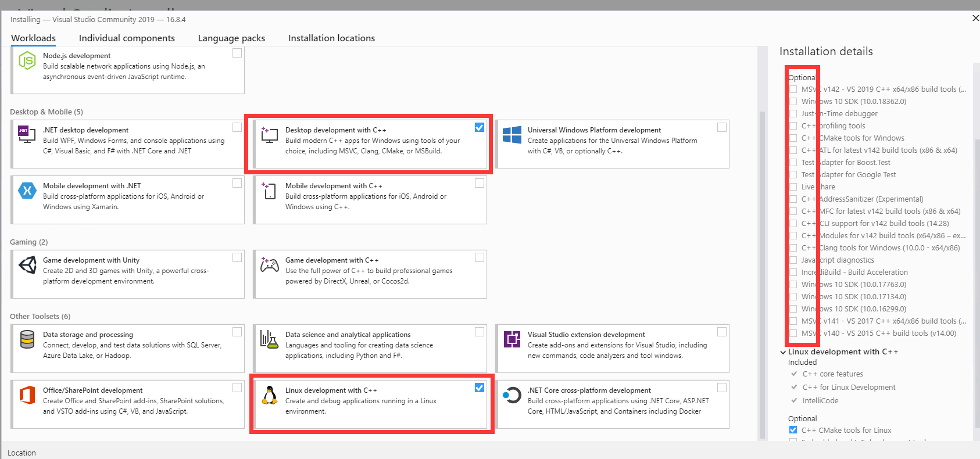Check the Just-In-Time debugger option
This screenshot has width=980, height=459.
(793, 114)
